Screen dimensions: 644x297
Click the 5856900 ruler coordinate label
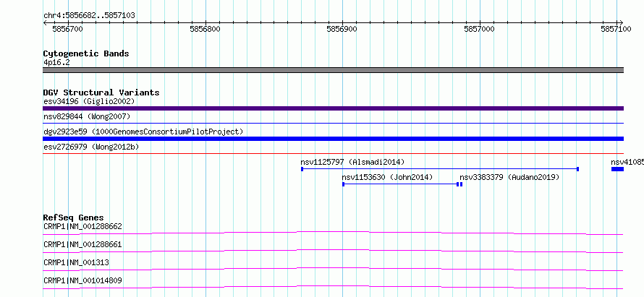(x=342, y=29)
